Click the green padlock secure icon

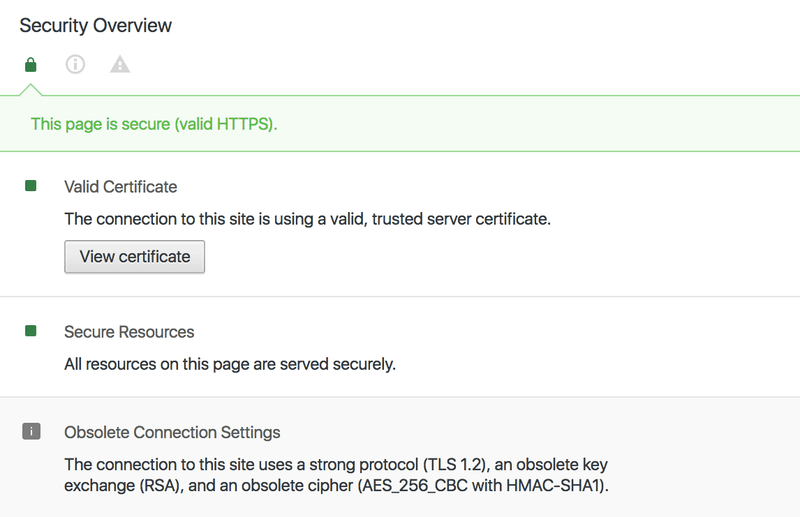tap(31, 65)
